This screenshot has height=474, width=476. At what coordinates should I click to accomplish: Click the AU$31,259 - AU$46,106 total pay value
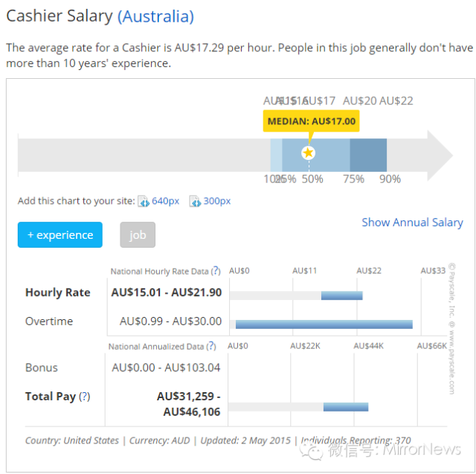tap(188, 404)
